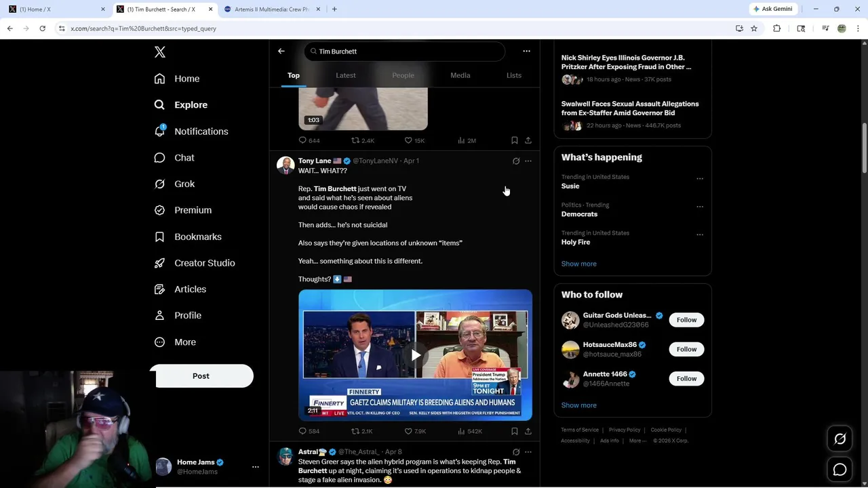868x488 pixels.
Task: Open options for trending topic Democrats
Action: point(700,207)
